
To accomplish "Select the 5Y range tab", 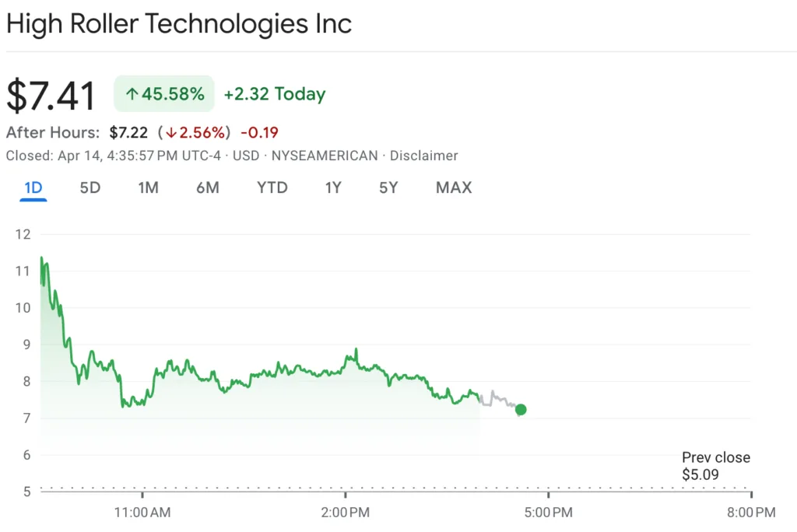I will tap(388, 187).
